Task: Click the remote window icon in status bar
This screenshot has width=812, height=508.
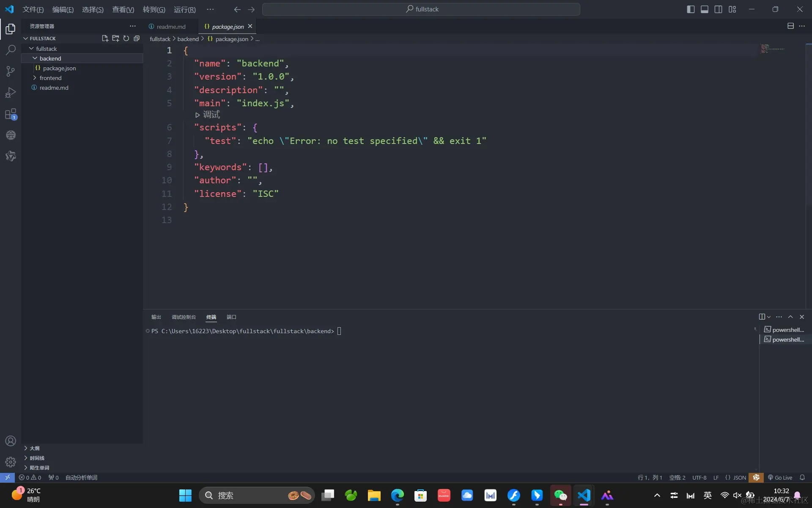Action: [x=7, y=478]
